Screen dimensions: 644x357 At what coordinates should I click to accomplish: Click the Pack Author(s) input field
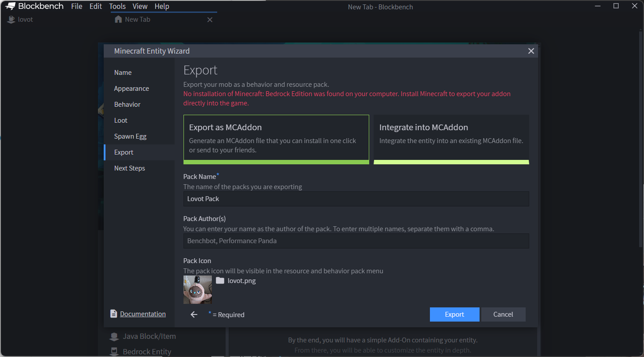[x=356, y=241]
